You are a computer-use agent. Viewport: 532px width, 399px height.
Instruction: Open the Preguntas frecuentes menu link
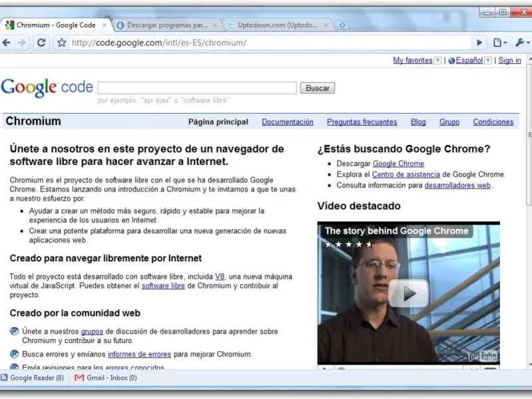coord(362,122)
